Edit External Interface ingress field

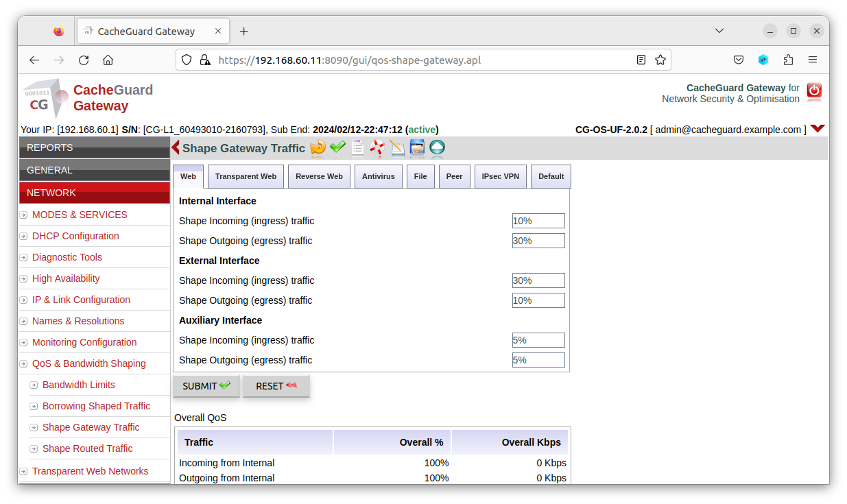point(538,280)
